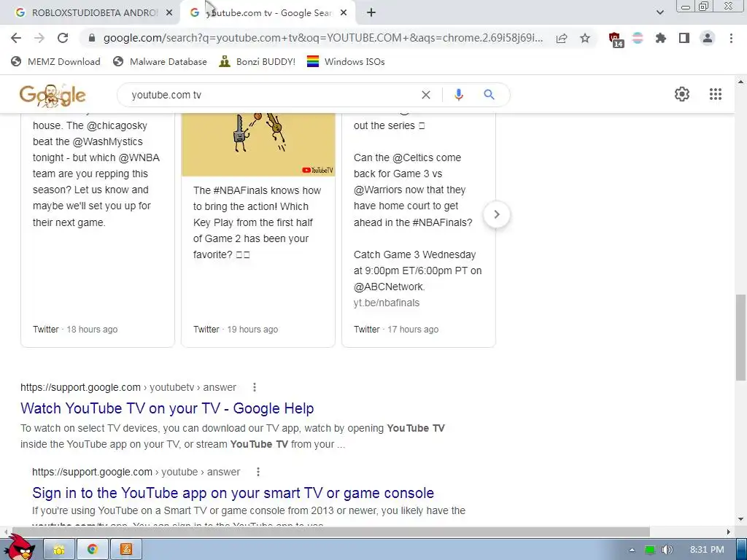Bookmark this page with the star
The height and width of the screenshot is (560, 747).
tap(585, 38)
